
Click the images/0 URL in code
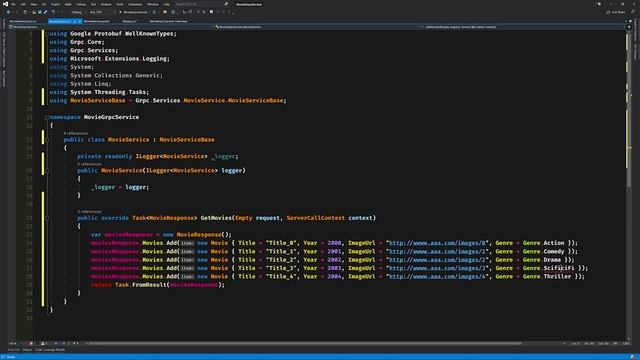click(x=438, y=243)
